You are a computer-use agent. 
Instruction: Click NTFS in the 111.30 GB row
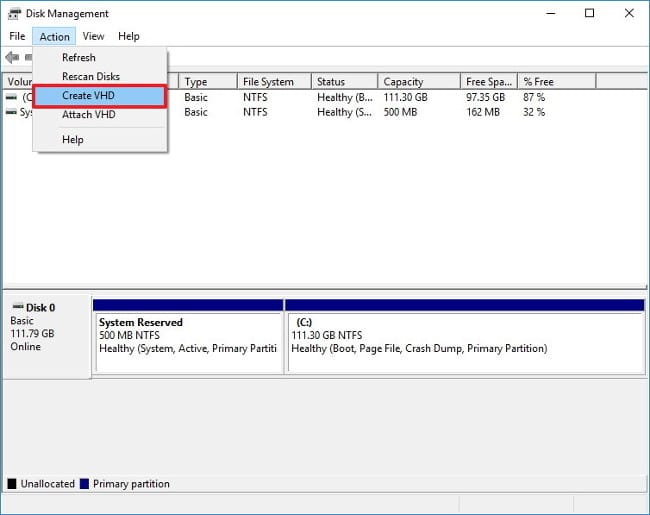(255, 97)
